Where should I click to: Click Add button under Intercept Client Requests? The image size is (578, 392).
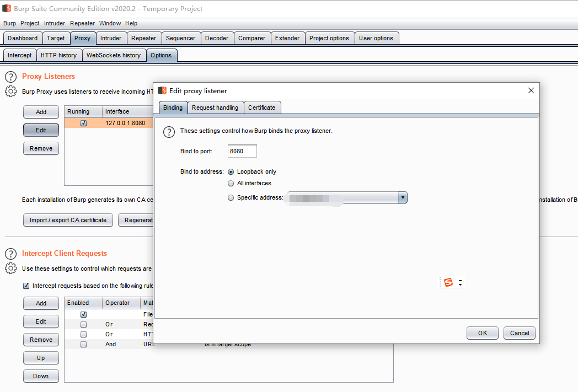click(x=41, y=303)
